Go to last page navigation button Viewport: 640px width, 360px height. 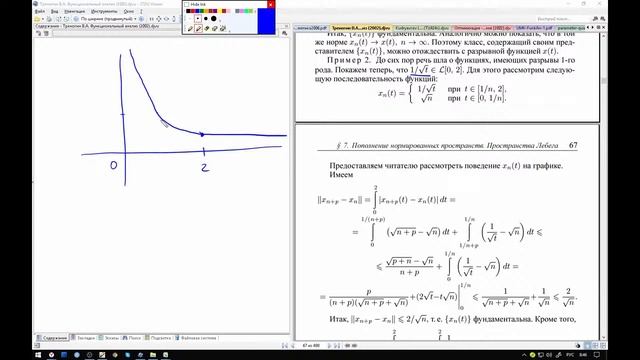(x=337, y=346)
